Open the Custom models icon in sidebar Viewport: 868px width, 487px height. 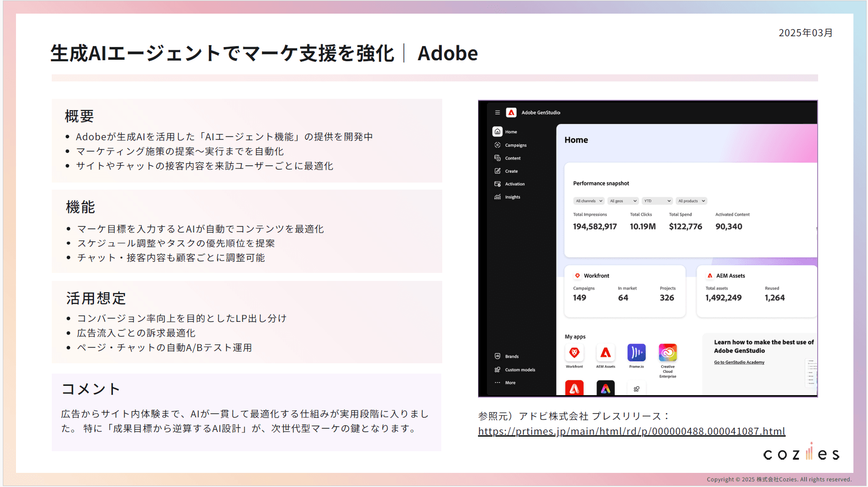[x=497, y=369]
